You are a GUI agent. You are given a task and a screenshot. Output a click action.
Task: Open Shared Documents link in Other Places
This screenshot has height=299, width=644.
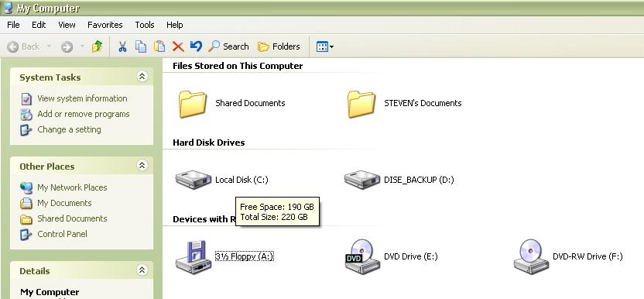pyautogui.click(x=72, y=218)
